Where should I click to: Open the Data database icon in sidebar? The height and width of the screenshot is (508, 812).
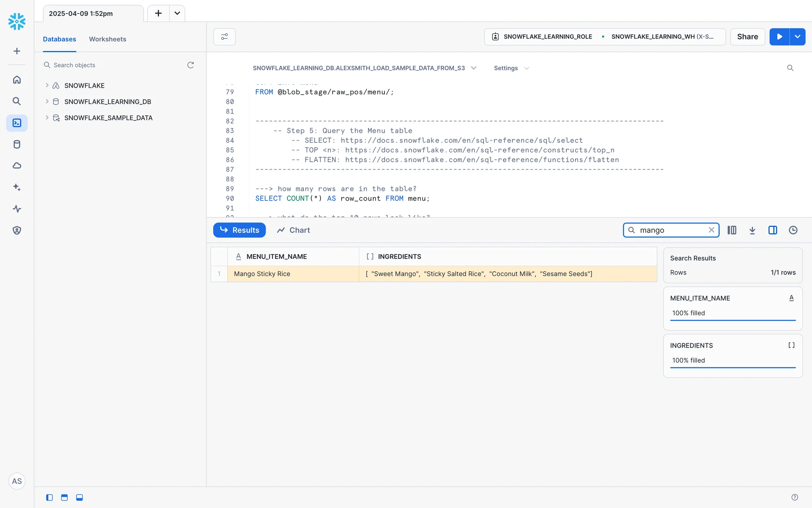(17, 144)
